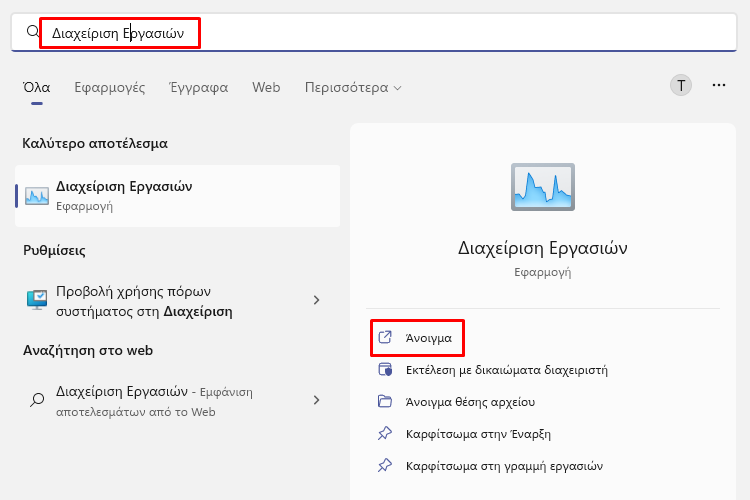
Task: Click the pin icon for Καρφίτσωμα στην Έναρξη
Action: pyautogui.click(x=385, y=433)
